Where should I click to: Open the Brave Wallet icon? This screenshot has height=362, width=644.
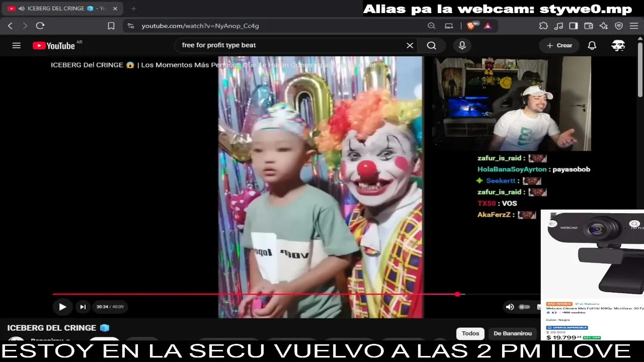click(589, 26)
